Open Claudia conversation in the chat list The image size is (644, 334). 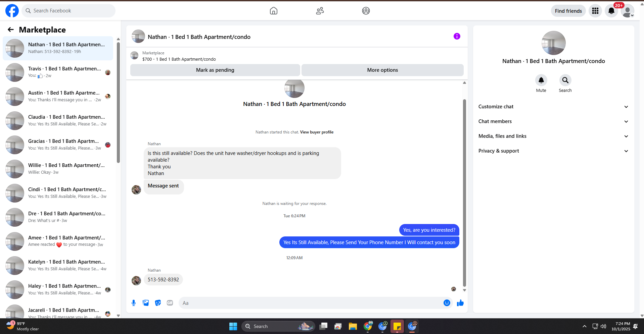pyautogui.click(x=58, y=121)
